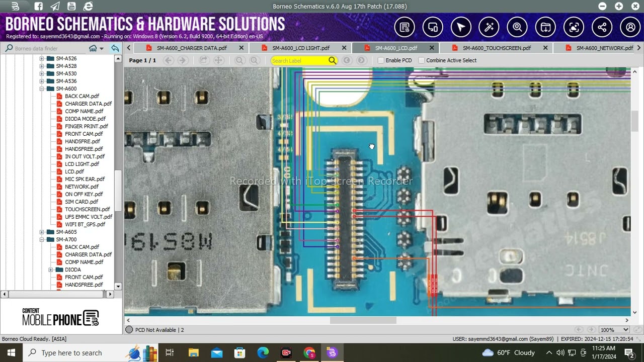The image size is (644, 362).
Task: Open WIFI BT_GPS.pdf in the tree
Action: point(85,225)
